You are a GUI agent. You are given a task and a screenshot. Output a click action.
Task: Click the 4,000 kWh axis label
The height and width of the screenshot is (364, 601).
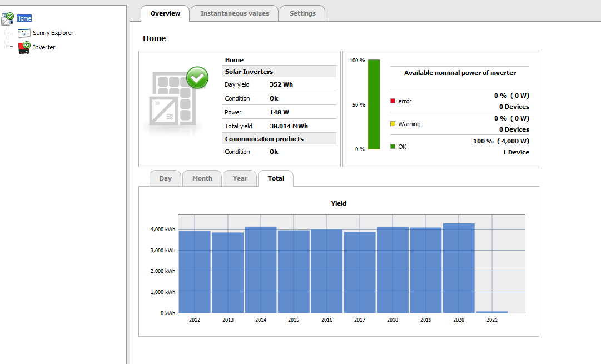coord(163,229)
